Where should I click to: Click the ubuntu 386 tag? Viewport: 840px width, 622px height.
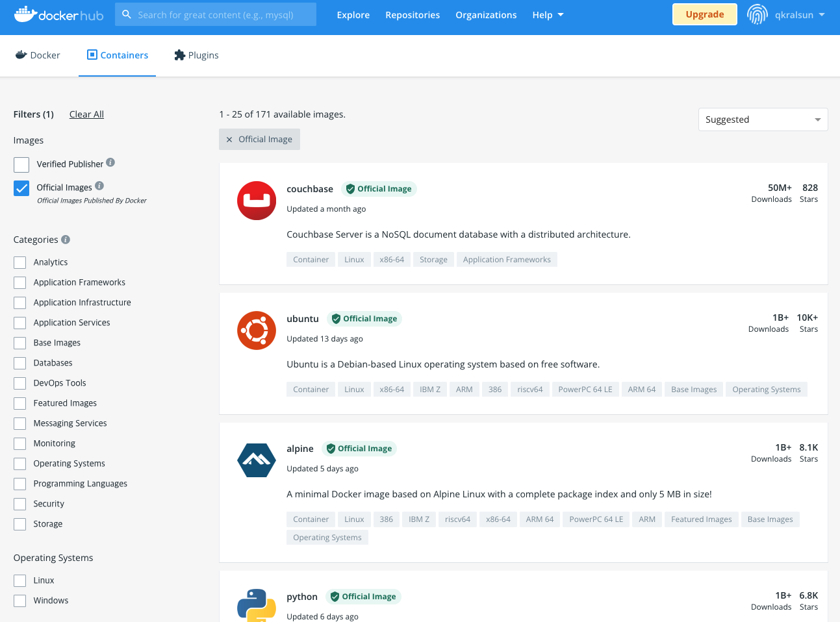point(495,390)
